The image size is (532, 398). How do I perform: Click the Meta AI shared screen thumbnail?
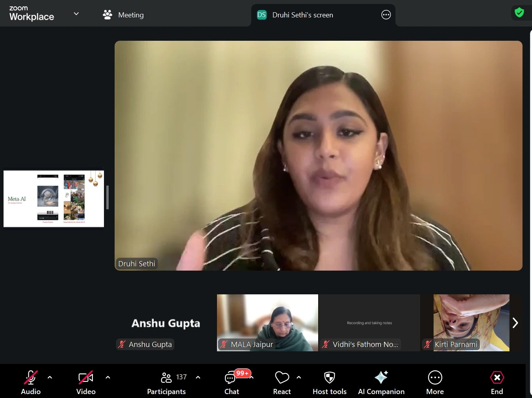tap(54, 199)
